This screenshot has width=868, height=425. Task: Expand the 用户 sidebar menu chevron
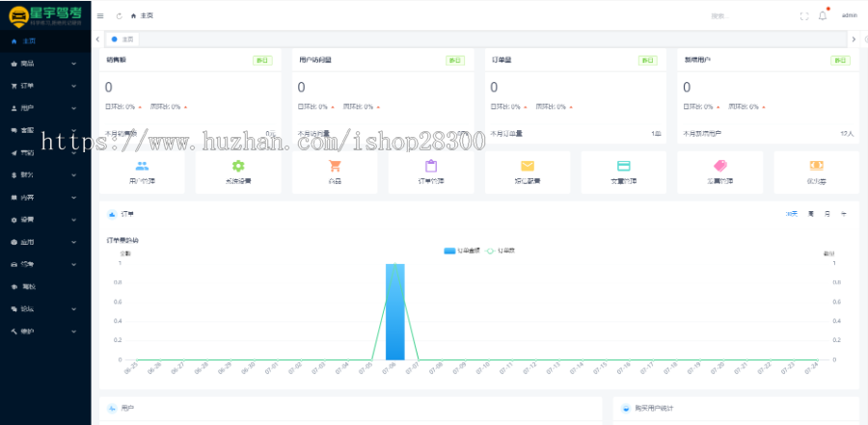tap(73, 108)
